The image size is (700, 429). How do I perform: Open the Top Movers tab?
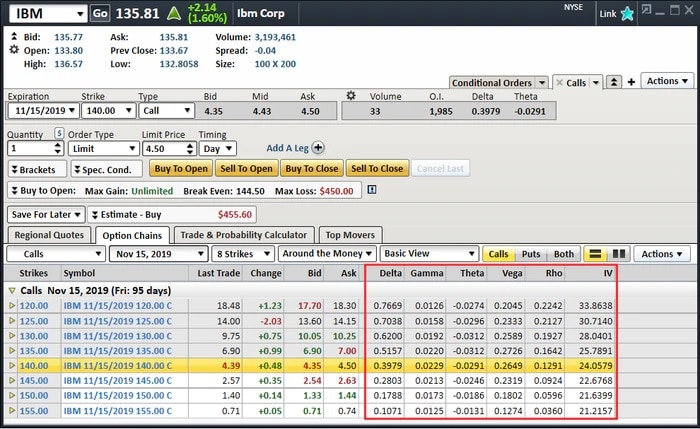pyautogui.click(x=350, y=235)
